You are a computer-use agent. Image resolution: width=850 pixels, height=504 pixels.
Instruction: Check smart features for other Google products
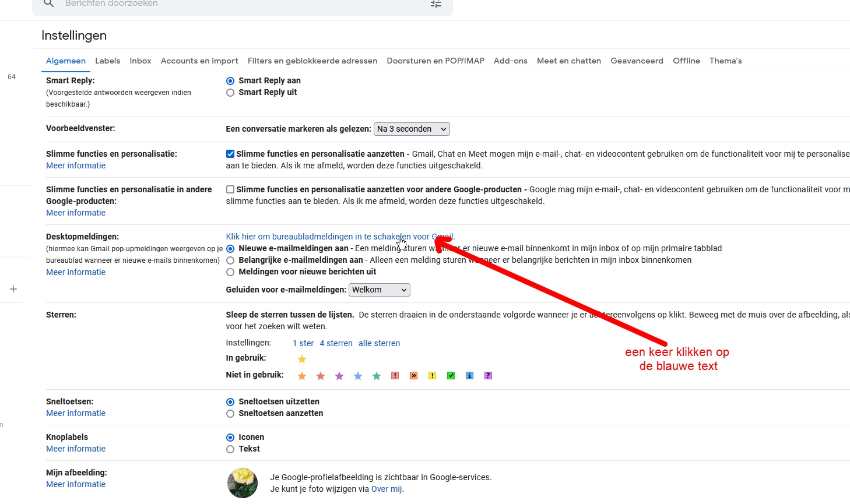[x=230, y=190]
